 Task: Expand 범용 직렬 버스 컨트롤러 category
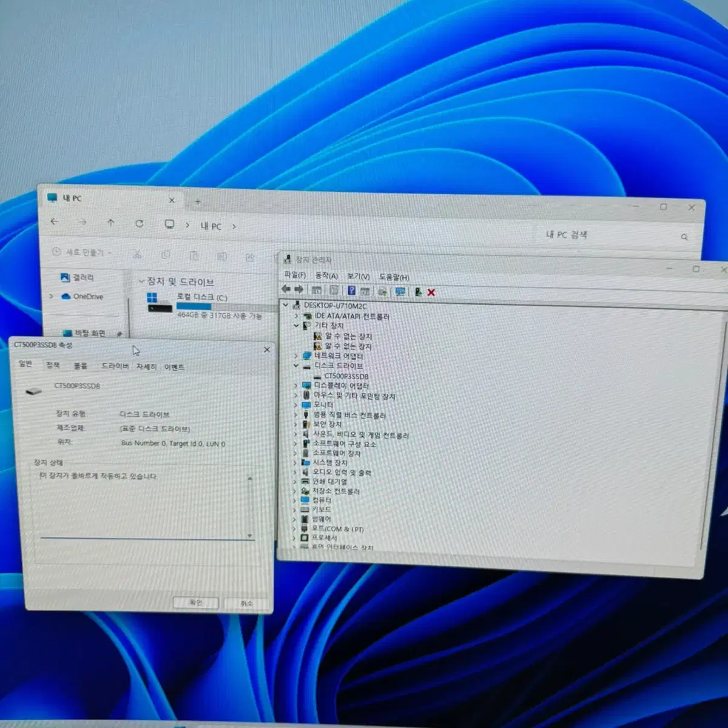(295, 415)
